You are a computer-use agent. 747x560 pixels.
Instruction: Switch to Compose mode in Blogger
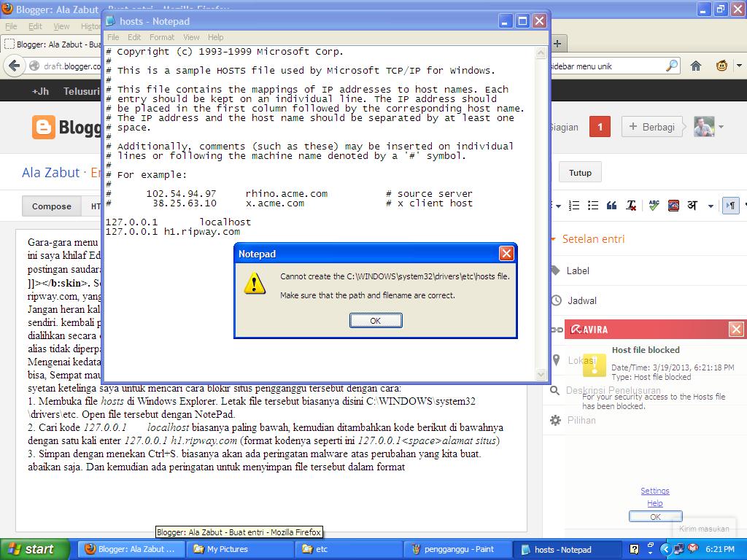(52, 206)
